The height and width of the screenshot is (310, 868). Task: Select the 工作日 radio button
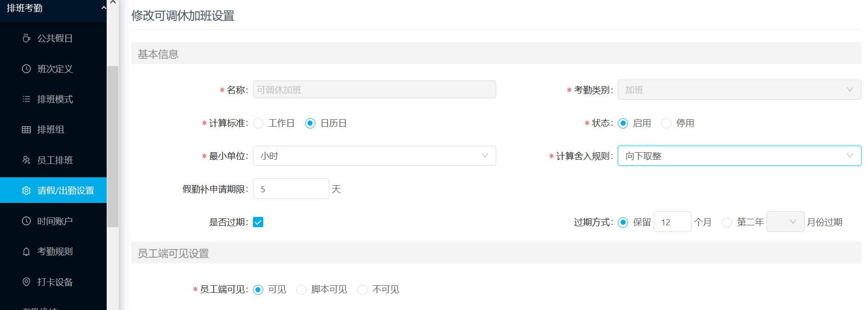point(258,123)
